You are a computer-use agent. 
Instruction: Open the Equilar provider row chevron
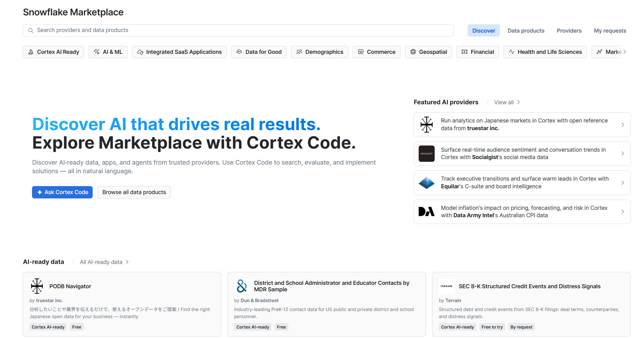click(623, 183)
